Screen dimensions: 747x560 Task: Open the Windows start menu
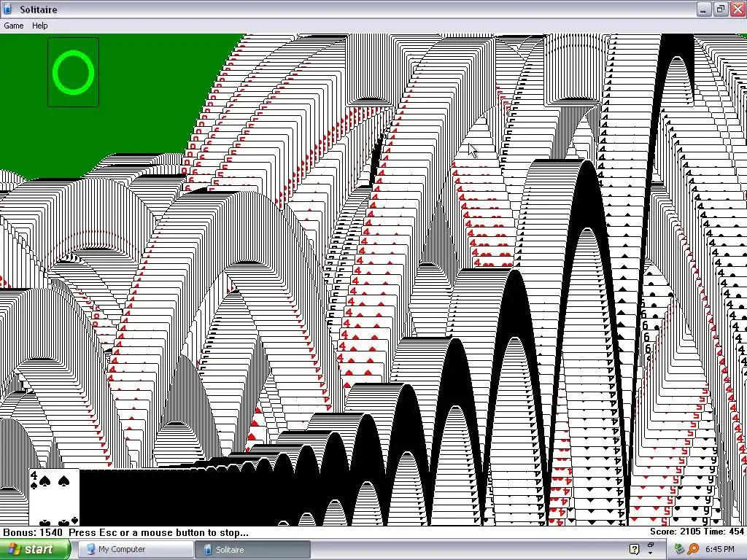35,550
